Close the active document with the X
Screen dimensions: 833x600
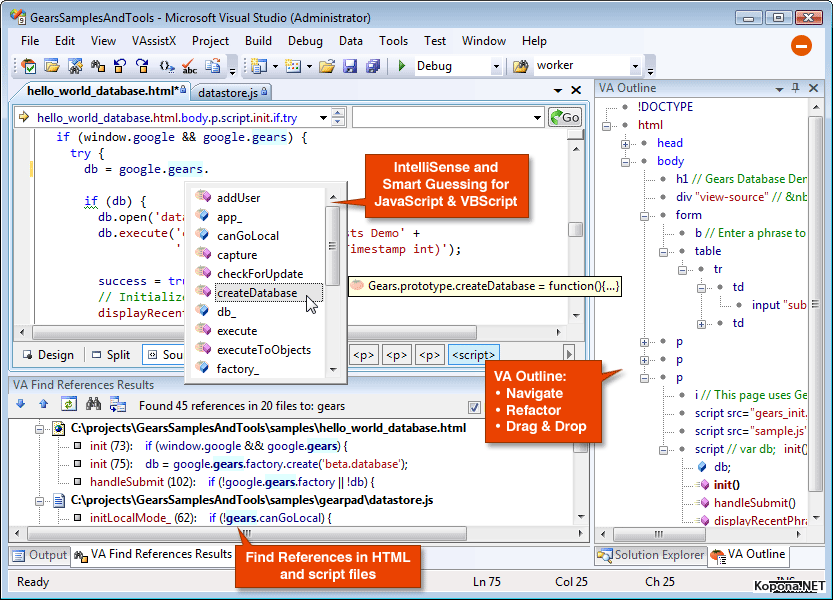(576, 90)
